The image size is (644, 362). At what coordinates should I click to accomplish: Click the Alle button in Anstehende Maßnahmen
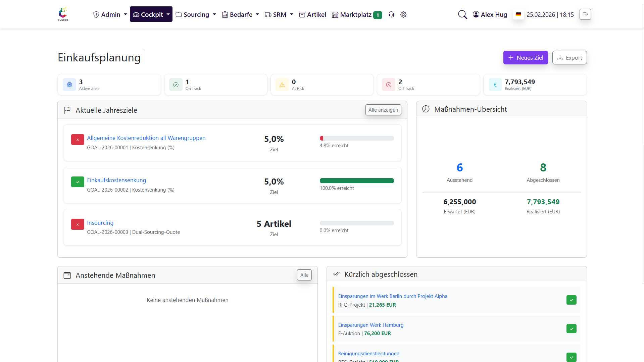pyautogui.click(x=304, y=275)
